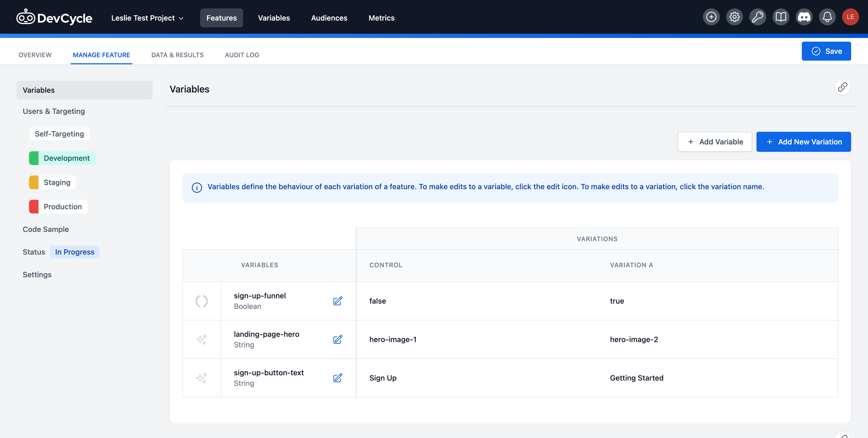This screenshot has width=868, height=438.
Task: Click the Discord icon
Action: coord(804,17)
